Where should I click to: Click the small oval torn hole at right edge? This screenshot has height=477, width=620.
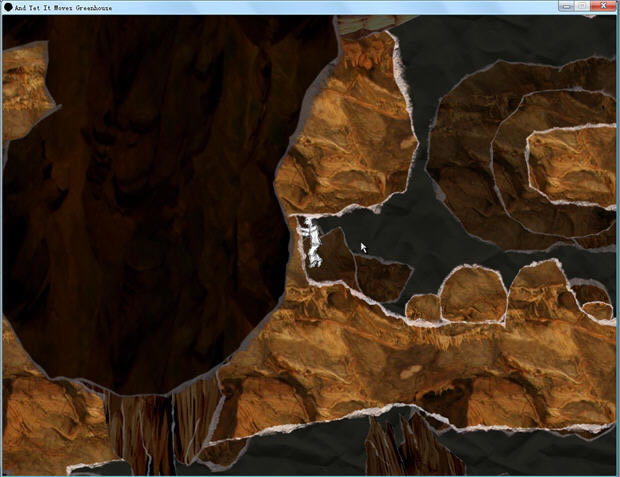(x=598, y=311)
